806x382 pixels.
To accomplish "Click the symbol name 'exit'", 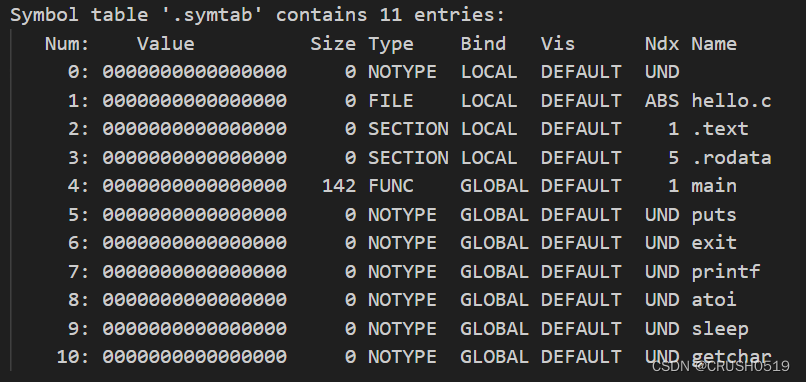I will (x=713, y=243).
